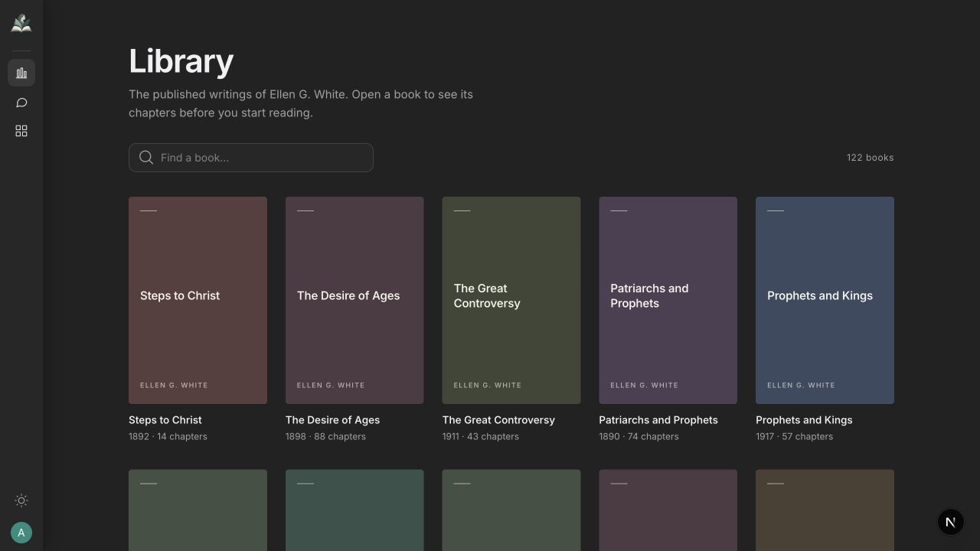The height and width of the screenshot is (551, 980).
Task: Open the Patriarchs and Prophets book cover
Action: point(668,300)
